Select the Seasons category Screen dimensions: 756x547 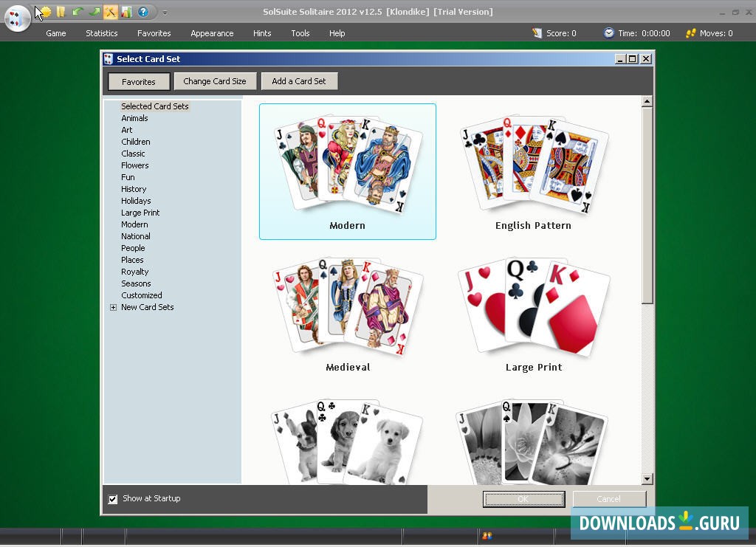click(136, 283)
